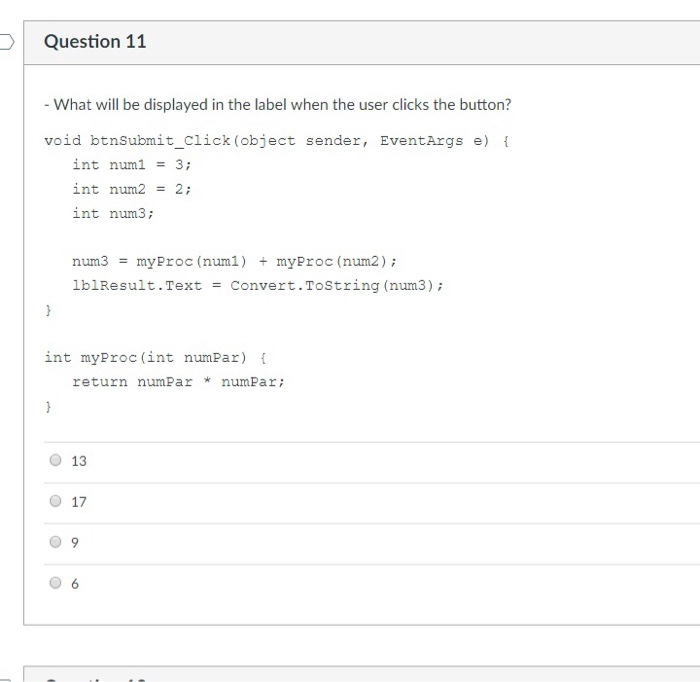Flag Question 11 using the bookmark icon
This screenshot has width=700, height=682.
tap(7, 42)
